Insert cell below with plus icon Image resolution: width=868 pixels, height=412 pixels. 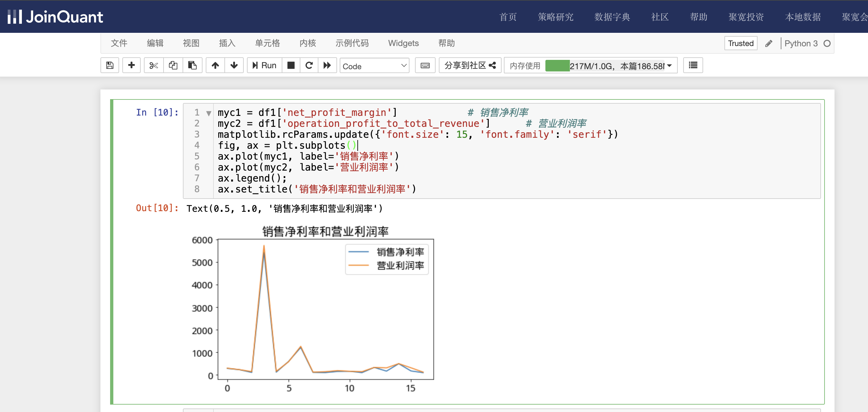coord(131,65)
